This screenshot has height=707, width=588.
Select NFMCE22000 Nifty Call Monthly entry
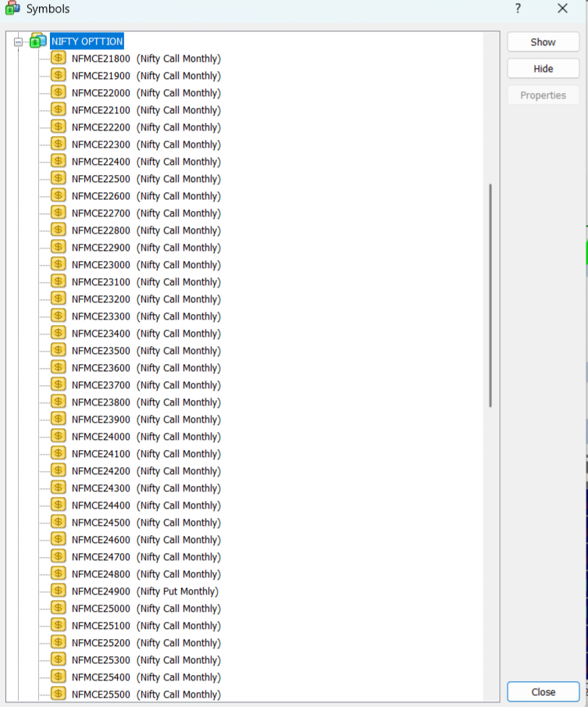point(146,93)
